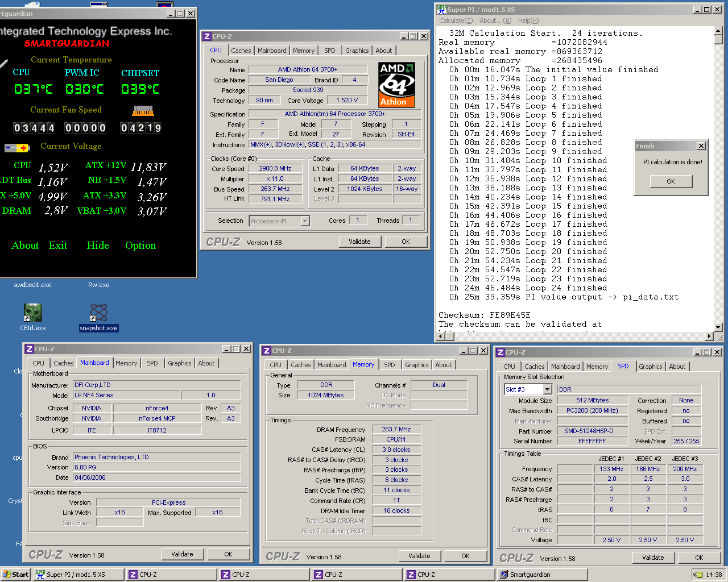Open the CPU tab in the CPU-Z Mainboard window

pos(39,363)
